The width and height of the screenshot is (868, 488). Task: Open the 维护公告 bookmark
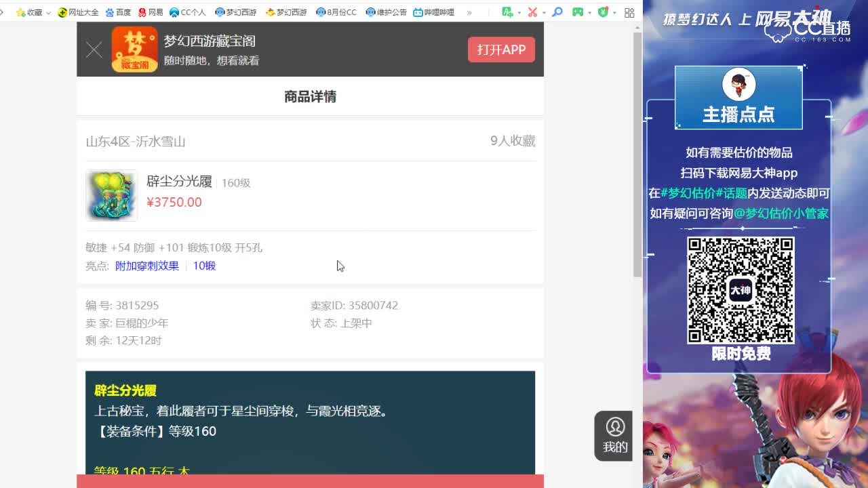(x=386, y=12)
